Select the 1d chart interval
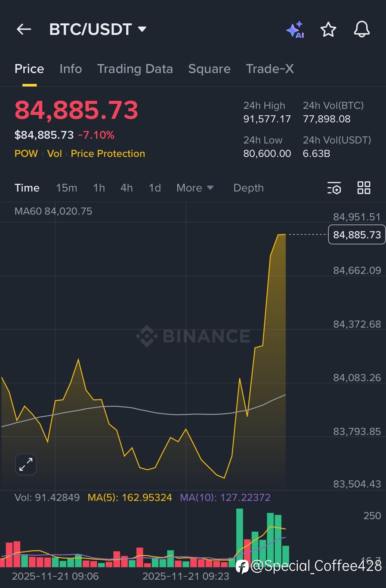The image size is (386, 588). pos(155,188)
